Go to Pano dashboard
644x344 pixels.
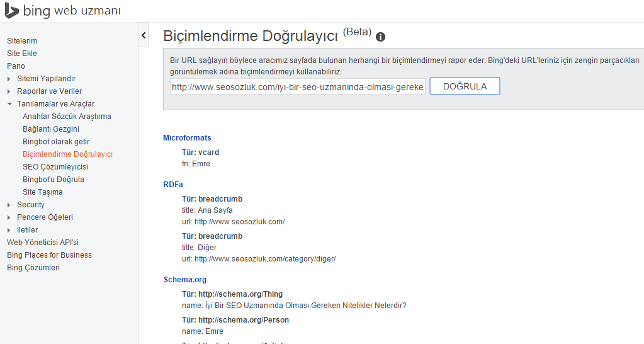[16, 66]
